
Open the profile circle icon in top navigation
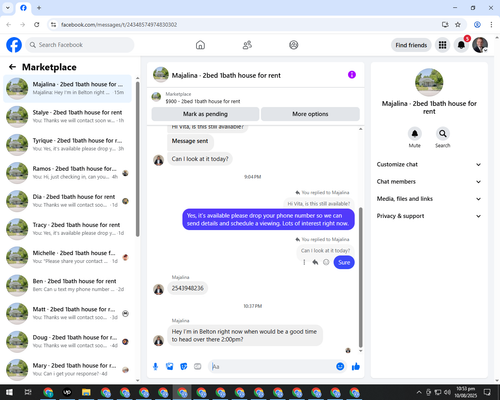pos(294,45)
